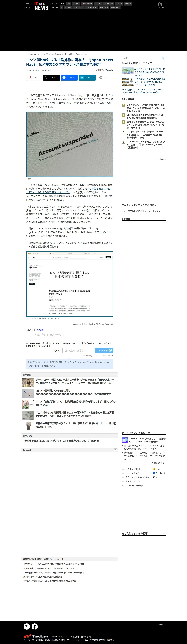187x644 pixels.
Task: Open ranking item 2 about Grok
Action: coord(145,116)
